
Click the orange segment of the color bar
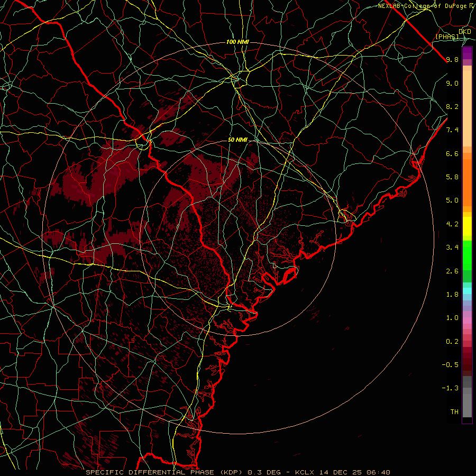(x=467, y=182)
